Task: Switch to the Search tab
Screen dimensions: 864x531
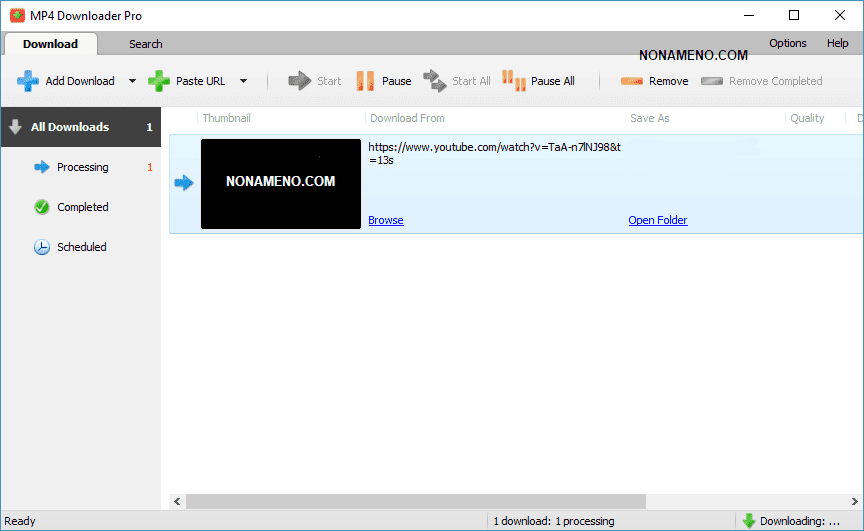Action: click(x=145, y=44)
